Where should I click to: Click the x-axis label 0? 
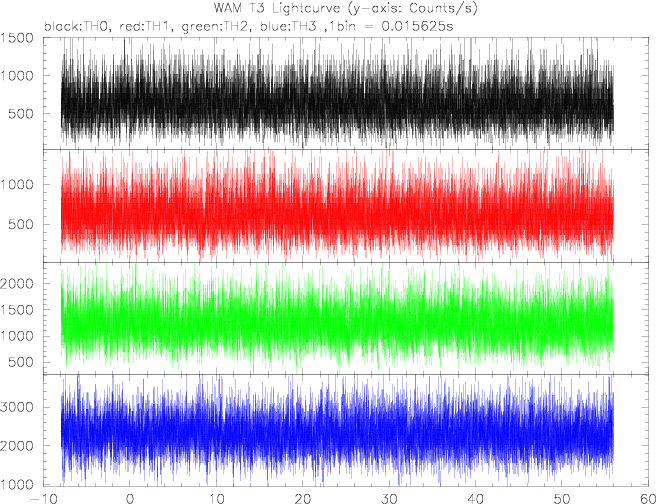(130, 499)
